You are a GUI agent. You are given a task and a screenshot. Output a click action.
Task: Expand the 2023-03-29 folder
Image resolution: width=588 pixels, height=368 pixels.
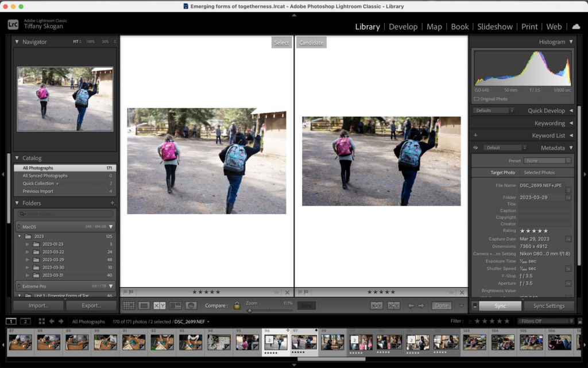pyautogui.click(x=27, y=259)
